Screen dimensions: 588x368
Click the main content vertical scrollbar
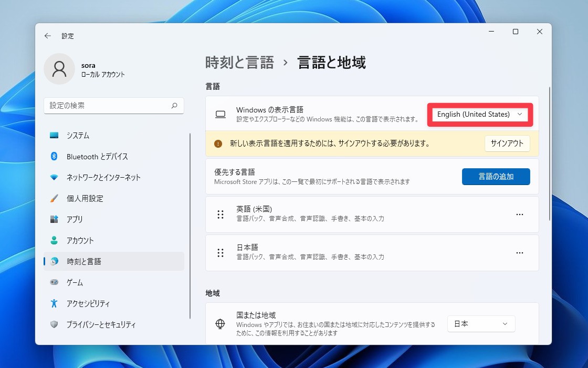click(549, 154)
